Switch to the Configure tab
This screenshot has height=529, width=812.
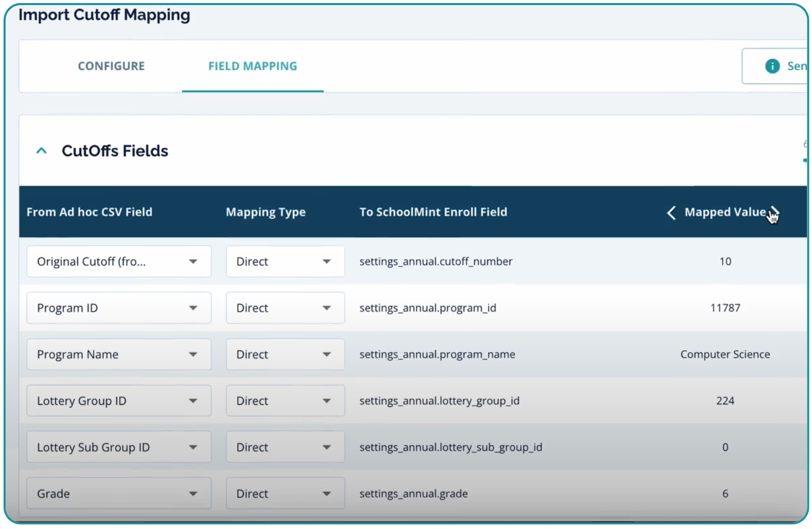(111, 66)
